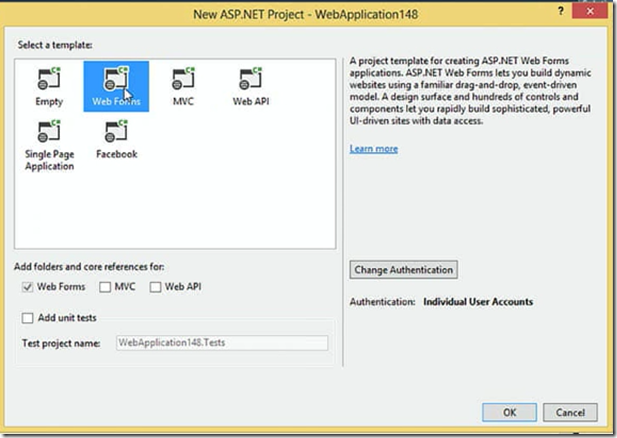Image resolution: width=617 pixels, height=438 pixels.
Task: Select the Web API template icon
Action: 251,86
